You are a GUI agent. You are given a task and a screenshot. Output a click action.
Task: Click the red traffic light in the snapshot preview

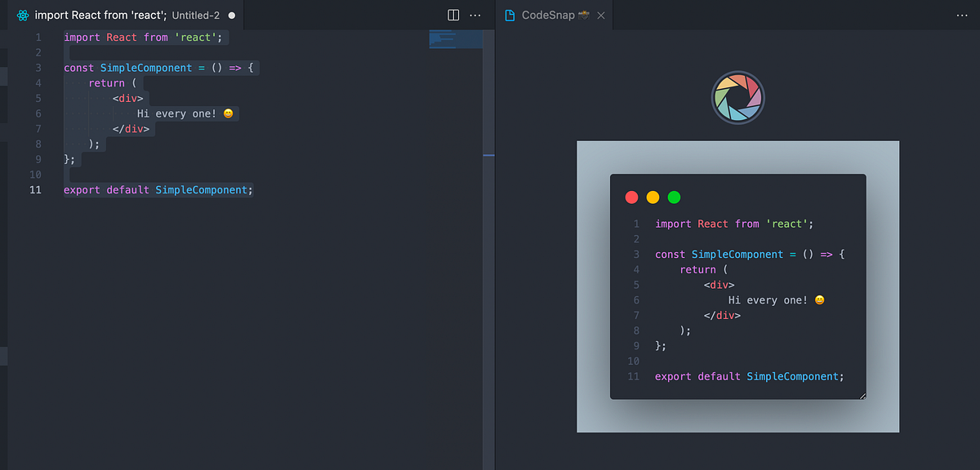631,197
